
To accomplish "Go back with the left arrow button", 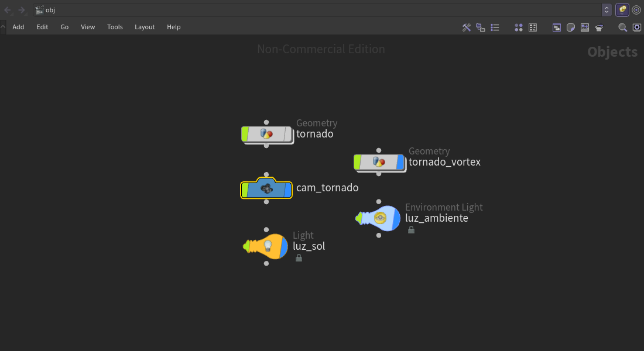I will 8,10.
